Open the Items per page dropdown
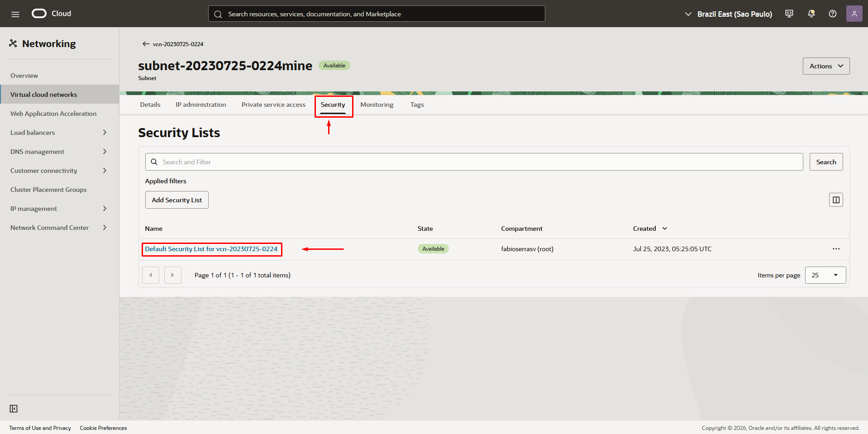 pyautogui.click(x=825, y=275)
